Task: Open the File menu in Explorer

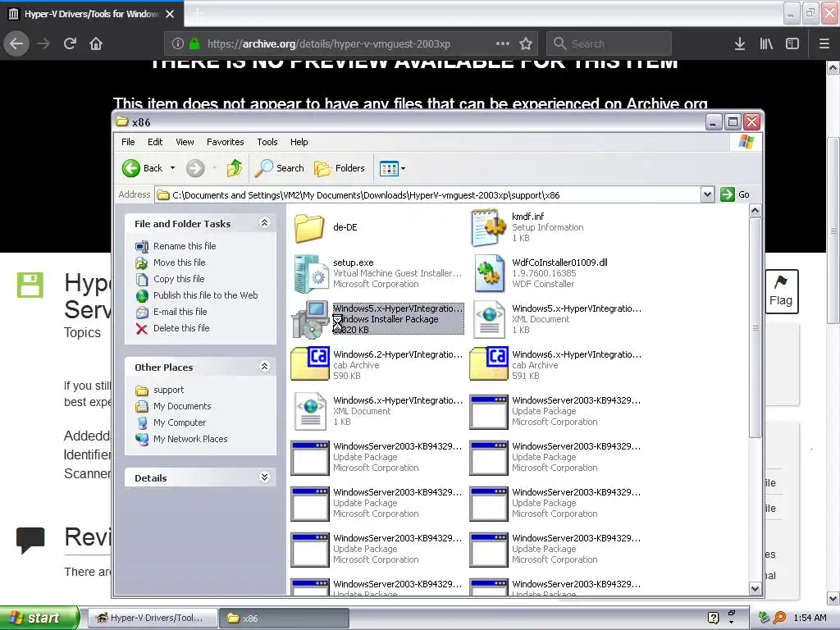Action: point(128,142)
